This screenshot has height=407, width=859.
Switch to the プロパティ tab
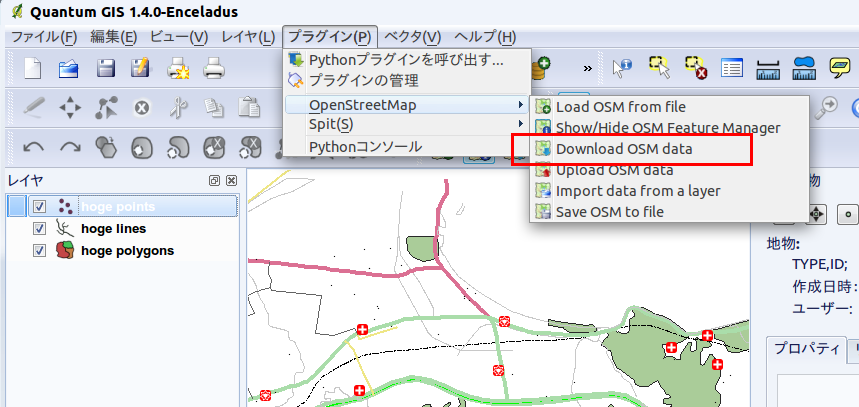coord(806,348)
